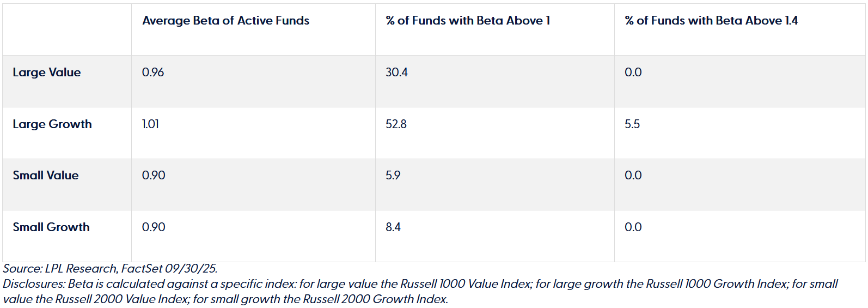Select the 5.9 Small Value percentage
The width and height of the screenshot is (868, 308).
(393, 176)
